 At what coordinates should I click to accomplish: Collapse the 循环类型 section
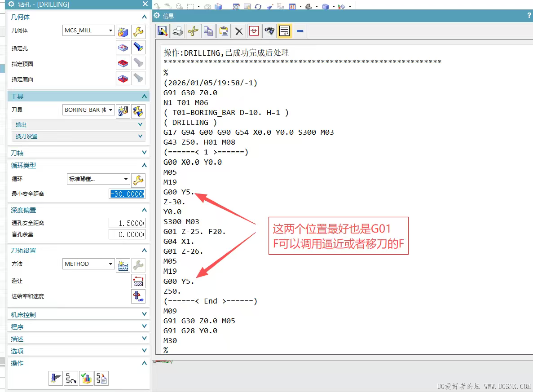(x=144, y=165)
